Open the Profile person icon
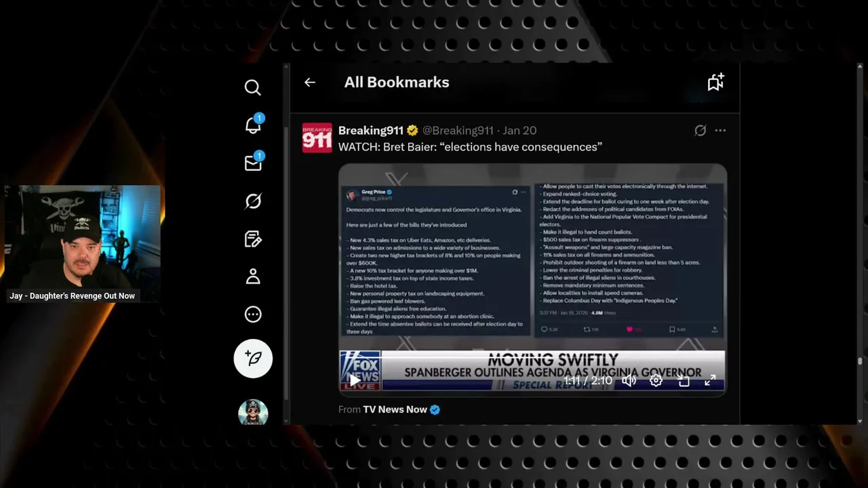Screen dimensions: 868x488 tap(253, 277)
